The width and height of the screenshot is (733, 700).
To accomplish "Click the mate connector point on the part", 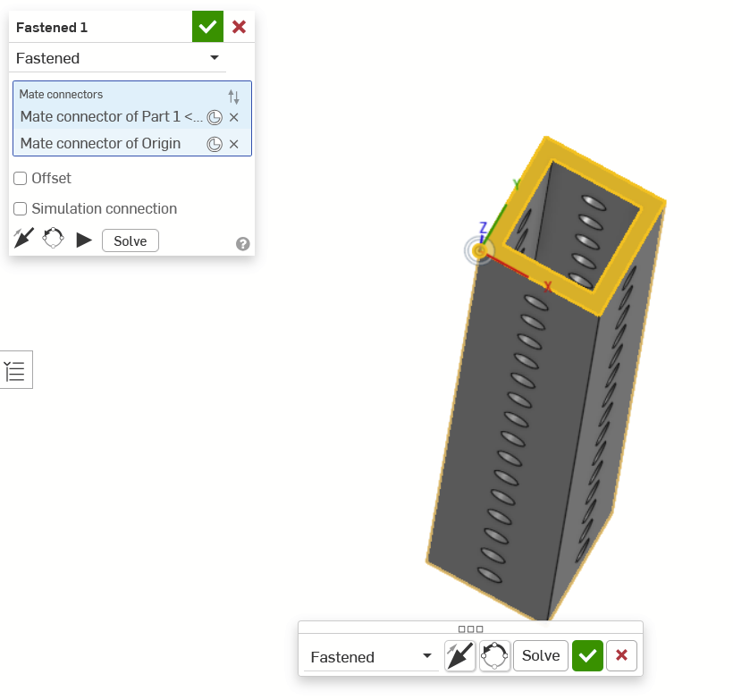I will click(x=479, y=251).
